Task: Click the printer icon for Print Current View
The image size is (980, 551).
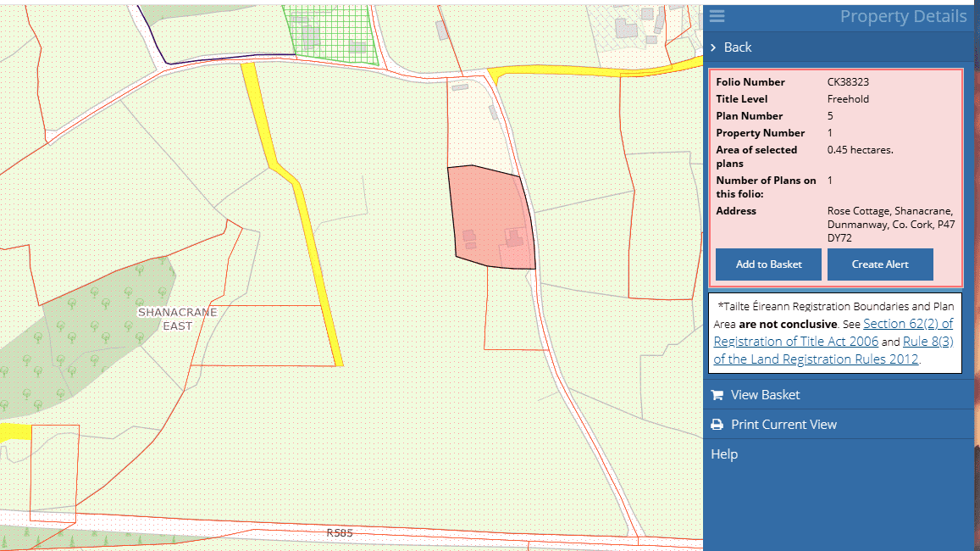Action: [717, 425]
